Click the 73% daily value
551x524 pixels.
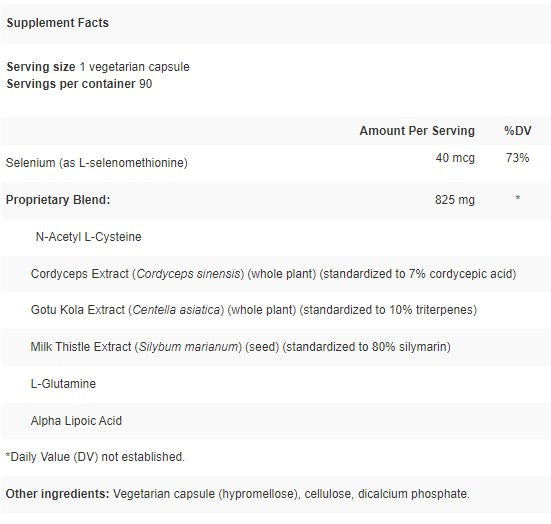517,158
